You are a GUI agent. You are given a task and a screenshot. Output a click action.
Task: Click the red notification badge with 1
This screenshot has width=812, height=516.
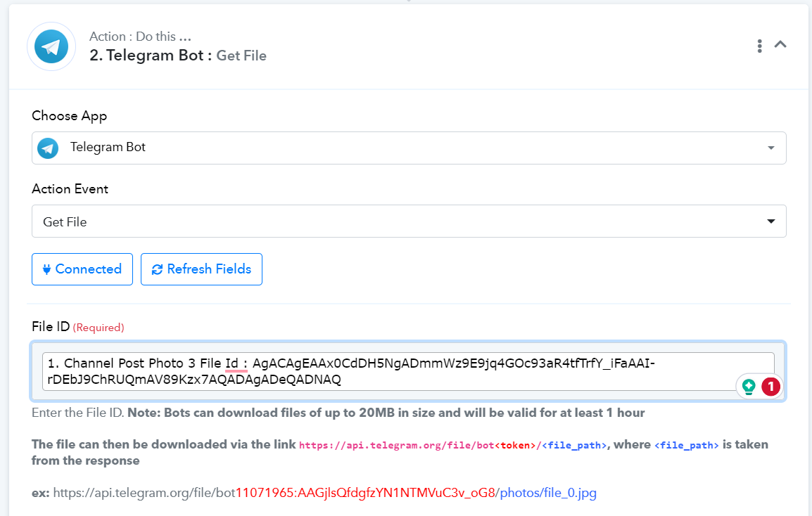770,387
